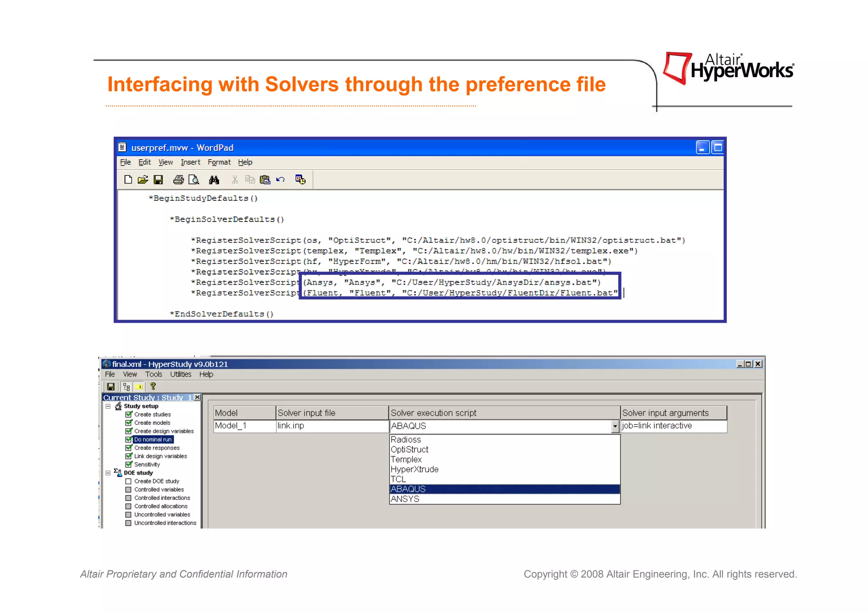The width and height of the screenshot is (868, 613).
Task: Toggle the Create studies checkbox
Action: (x=129, y=414)
